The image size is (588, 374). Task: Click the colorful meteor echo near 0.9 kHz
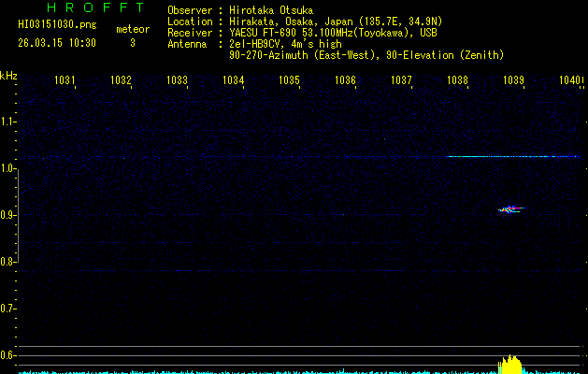point(511,209)
